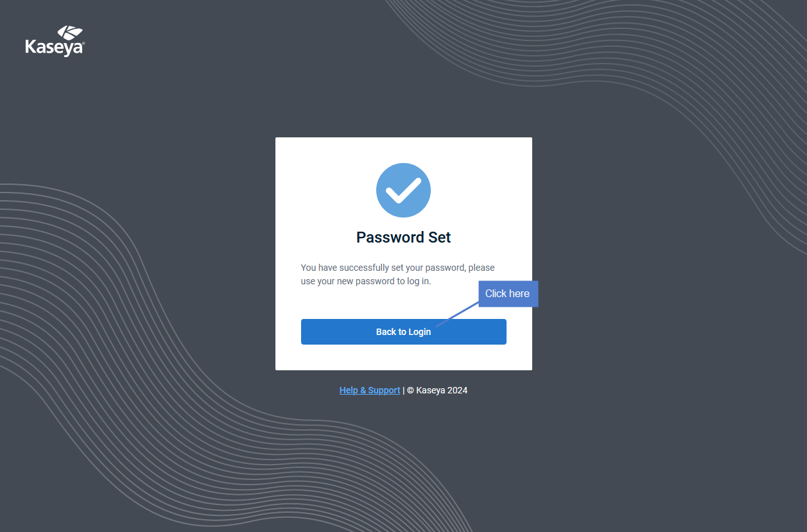Click the '2024' year in the footer
Viewport: 807px width, 532px height.
pyautogui.click(x=458, y=390)
